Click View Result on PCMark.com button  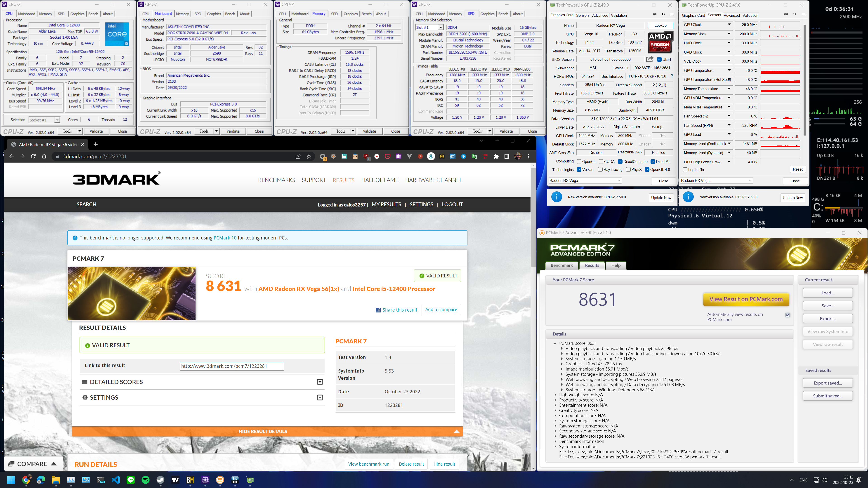746,299
